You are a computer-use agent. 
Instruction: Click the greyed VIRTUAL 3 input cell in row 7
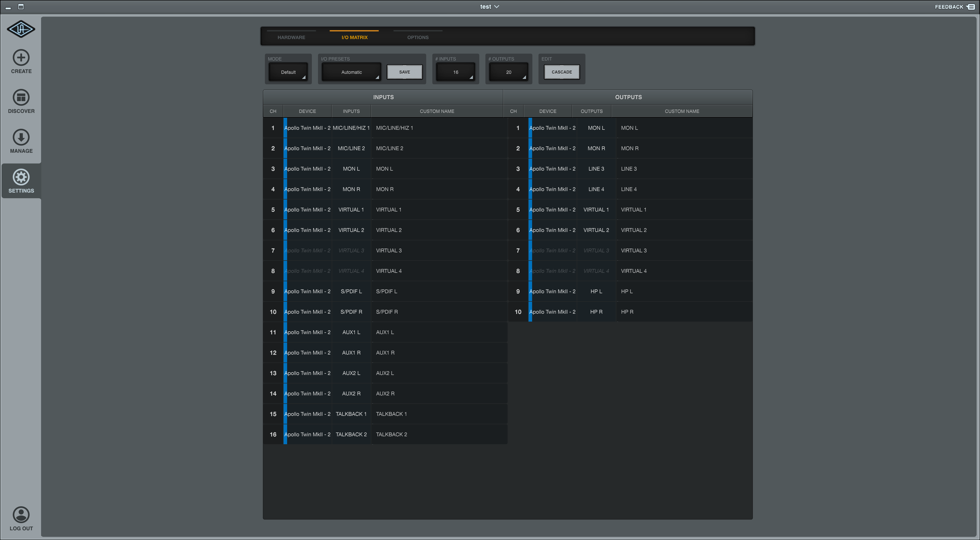coord(351,251)
